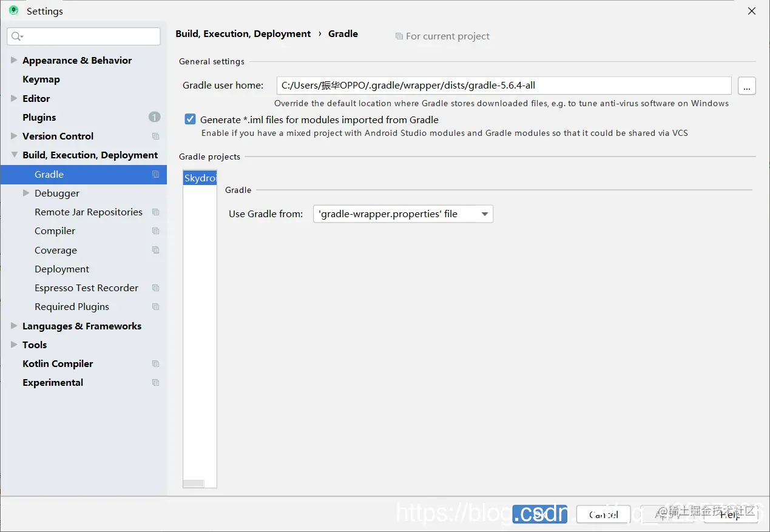This screenshot has width=770, height=532.
Task: Click the Help button
Action: [730, 514]
